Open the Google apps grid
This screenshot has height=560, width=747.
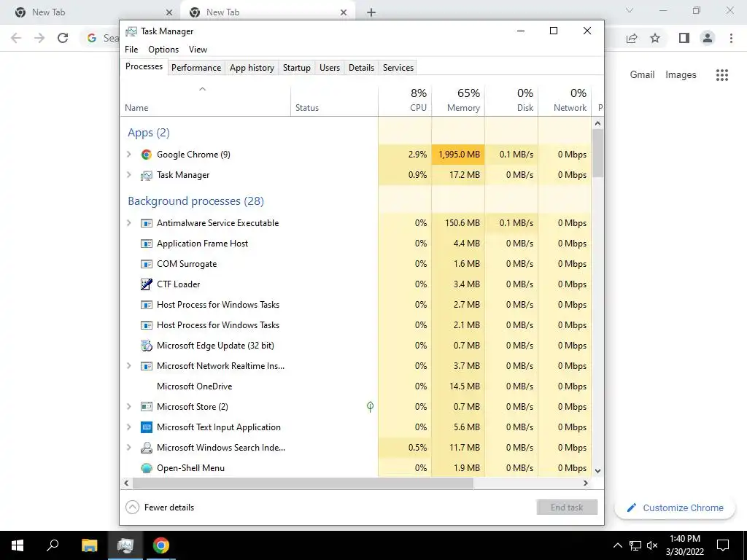click(721, 75)
